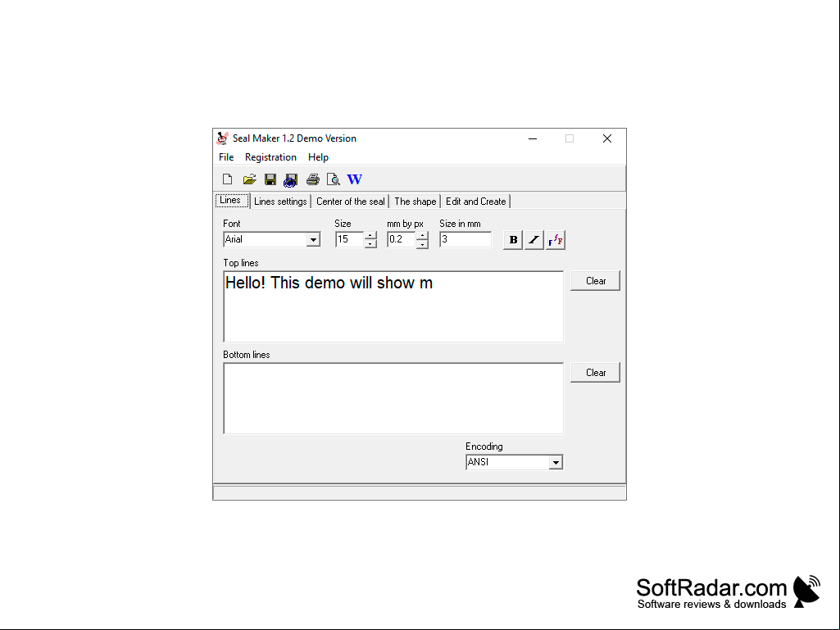Click the Print toolbar icon
This screenshot has width=840, height=630.
coord(313,179)
